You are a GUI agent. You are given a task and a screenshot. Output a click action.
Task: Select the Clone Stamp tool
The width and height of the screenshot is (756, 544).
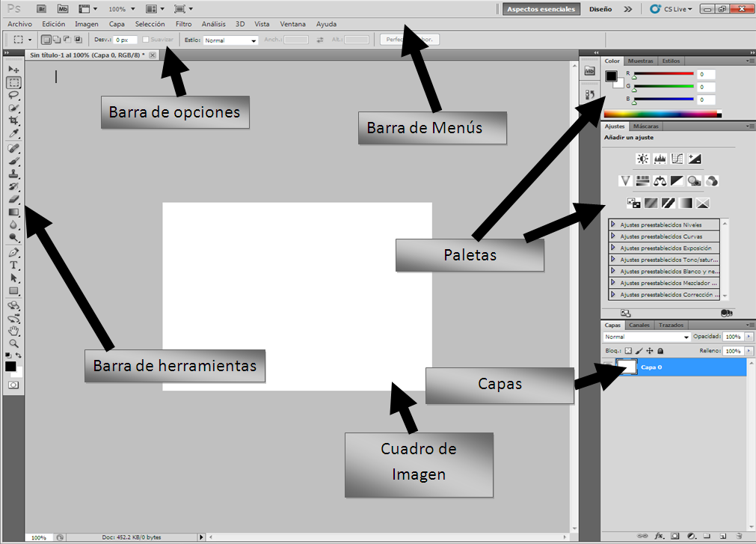tap(13, 174)
